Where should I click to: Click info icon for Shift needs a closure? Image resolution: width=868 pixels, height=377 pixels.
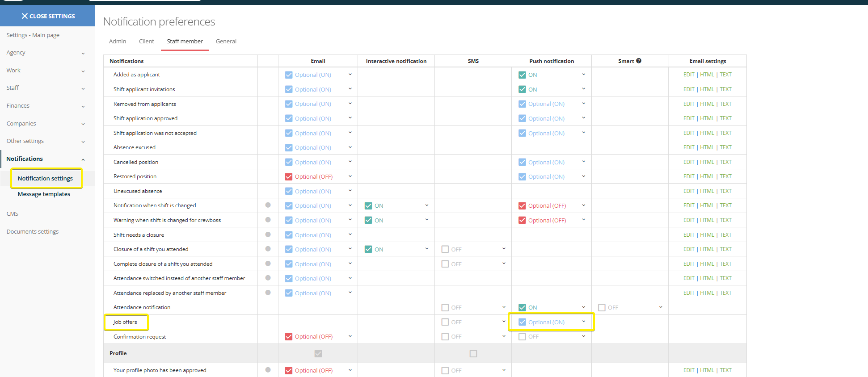[x=268, y=235]
